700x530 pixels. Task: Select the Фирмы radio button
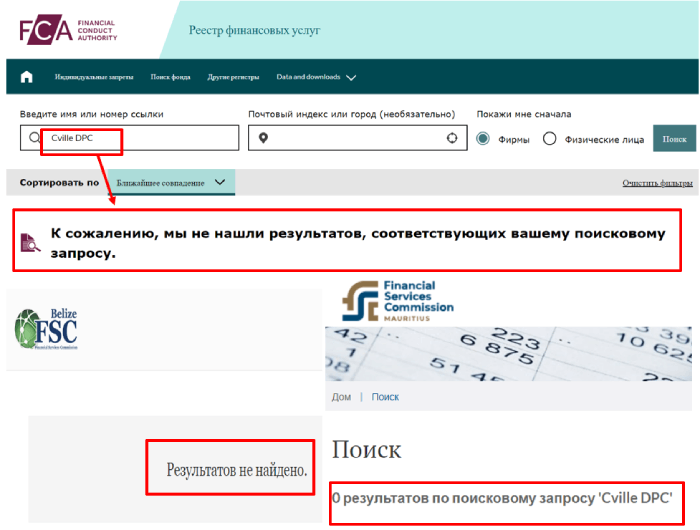tap(483, 139)
